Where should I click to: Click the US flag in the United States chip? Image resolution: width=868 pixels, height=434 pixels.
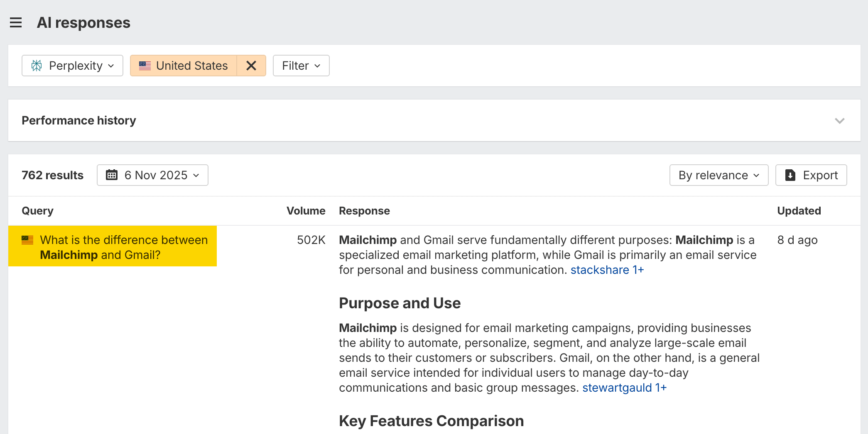[x=145, y=65]
